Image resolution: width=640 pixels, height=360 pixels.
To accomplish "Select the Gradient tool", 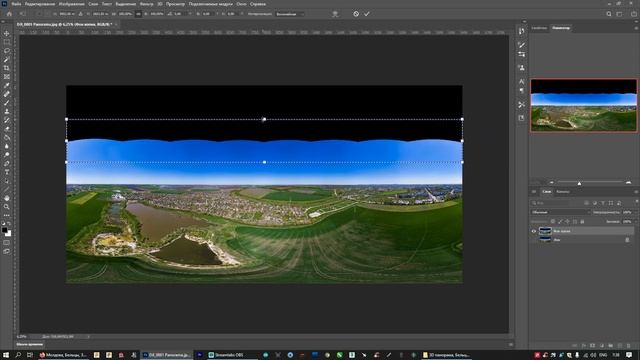I will pyautogui.click(x=7, y=138).
